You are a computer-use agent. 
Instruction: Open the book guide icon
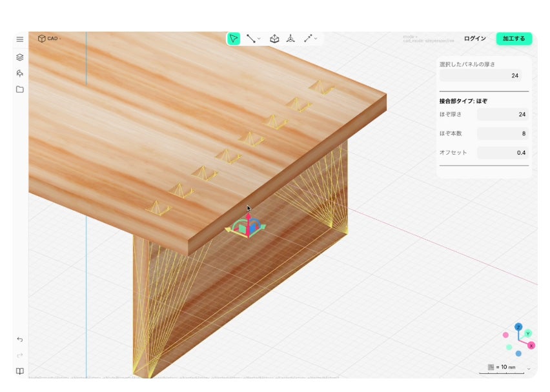tap(20, 371)
